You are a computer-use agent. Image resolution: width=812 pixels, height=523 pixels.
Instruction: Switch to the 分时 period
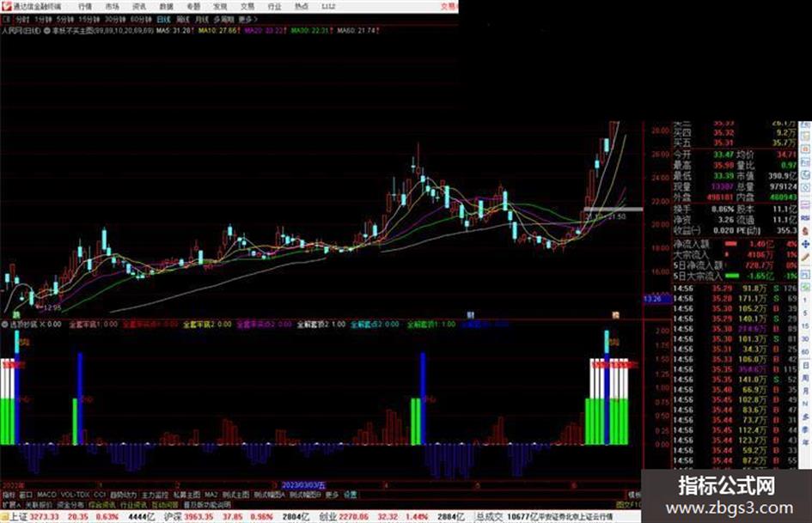point(21,20)
